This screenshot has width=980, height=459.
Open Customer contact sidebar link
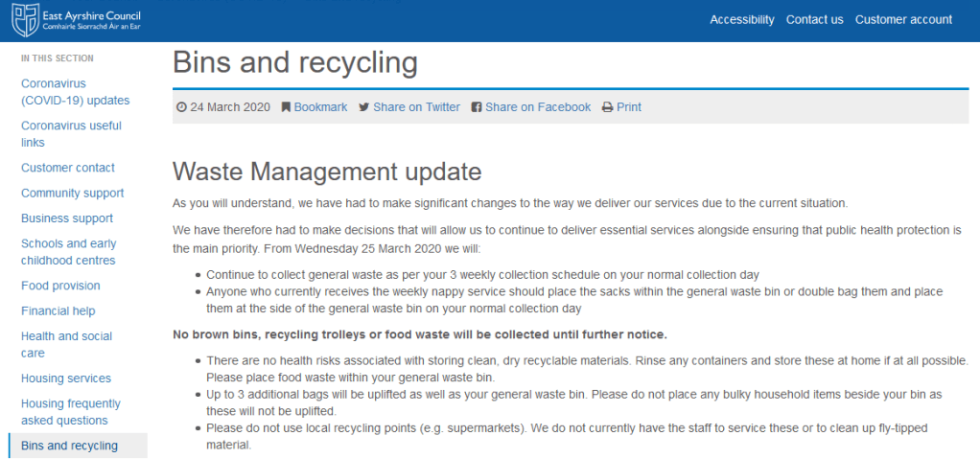coord(68,168)
